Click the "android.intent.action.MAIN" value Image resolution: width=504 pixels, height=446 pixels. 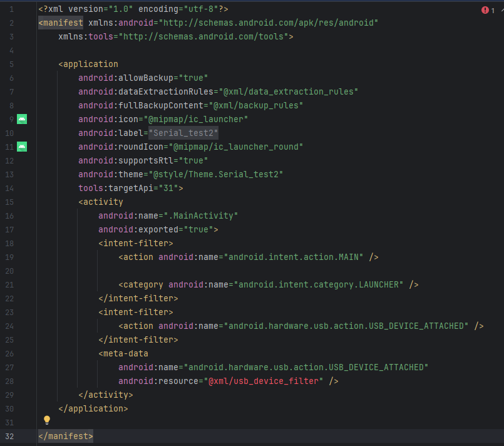(294, 257)
